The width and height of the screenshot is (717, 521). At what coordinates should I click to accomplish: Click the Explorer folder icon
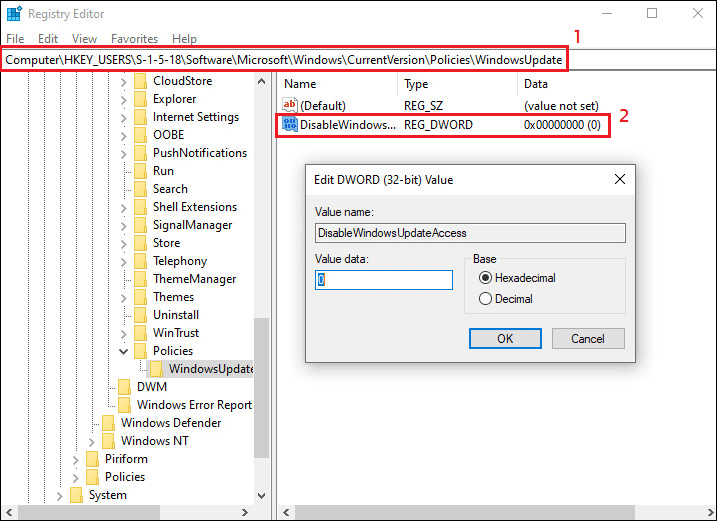140,99
